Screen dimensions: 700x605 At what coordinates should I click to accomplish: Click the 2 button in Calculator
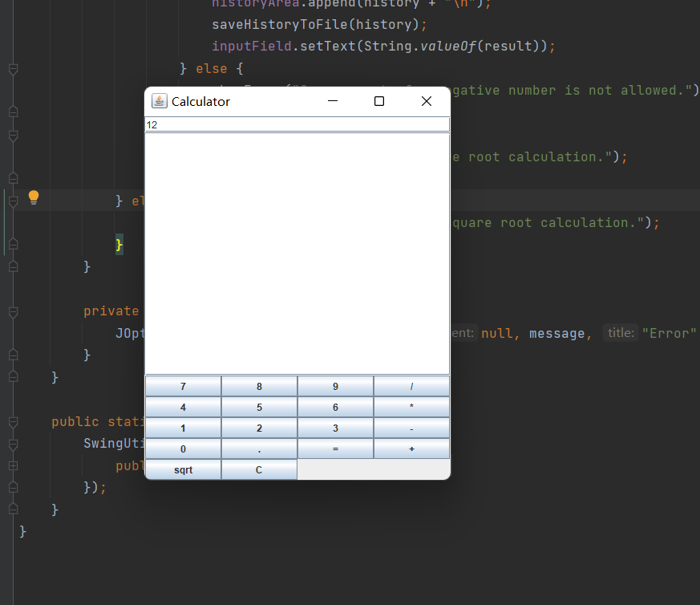[259, 428]
